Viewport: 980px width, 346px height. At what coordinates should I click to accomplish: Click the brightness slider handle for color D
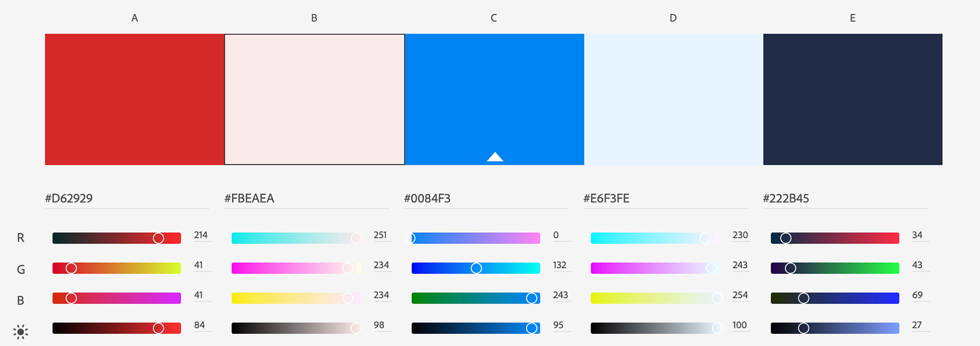point(717,328)
